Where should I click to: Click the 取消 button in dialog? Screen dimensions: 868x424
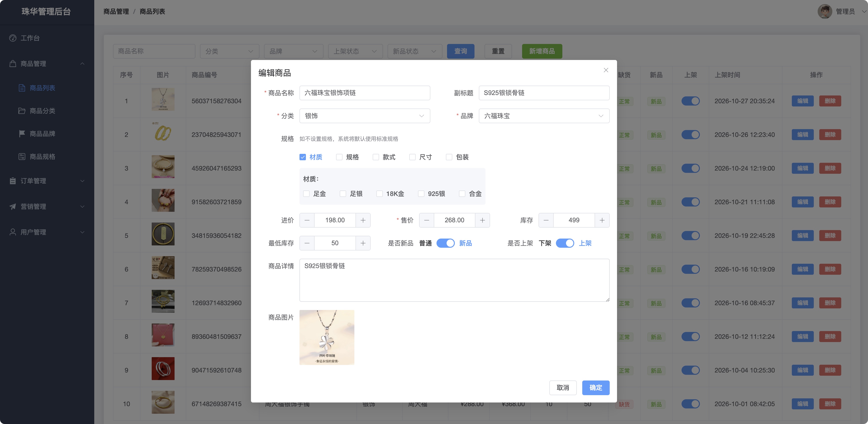(x=563, y=388)
